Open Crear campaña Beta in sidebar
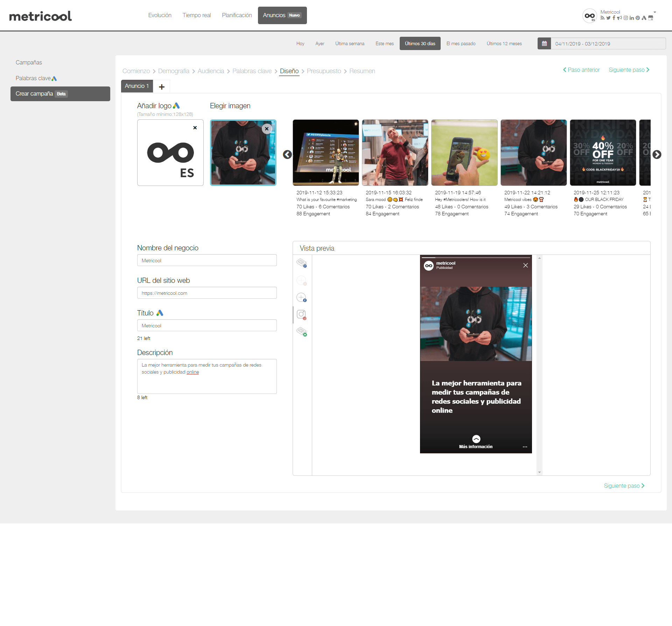 pyautogui.click(x=60, y=94)
